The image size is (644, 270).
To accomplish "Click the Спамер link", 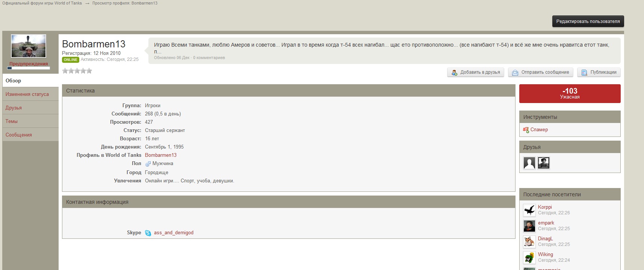I will click(539, 130).
